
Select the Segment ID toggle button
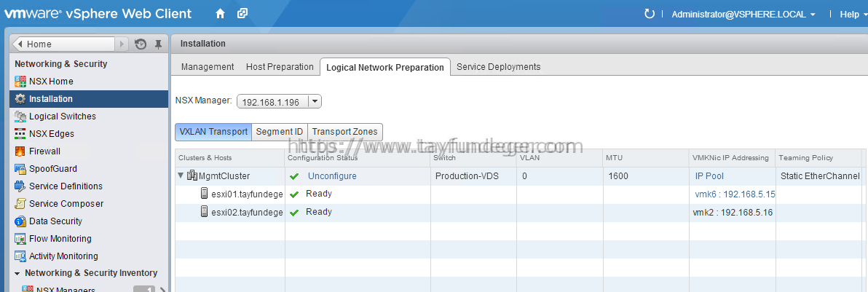pos(280,132)
